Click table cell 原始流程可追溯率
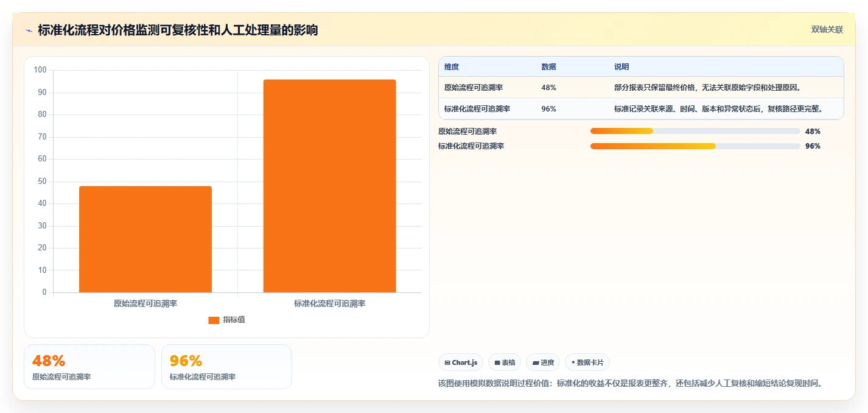The image size is (868, 413). 474,88
